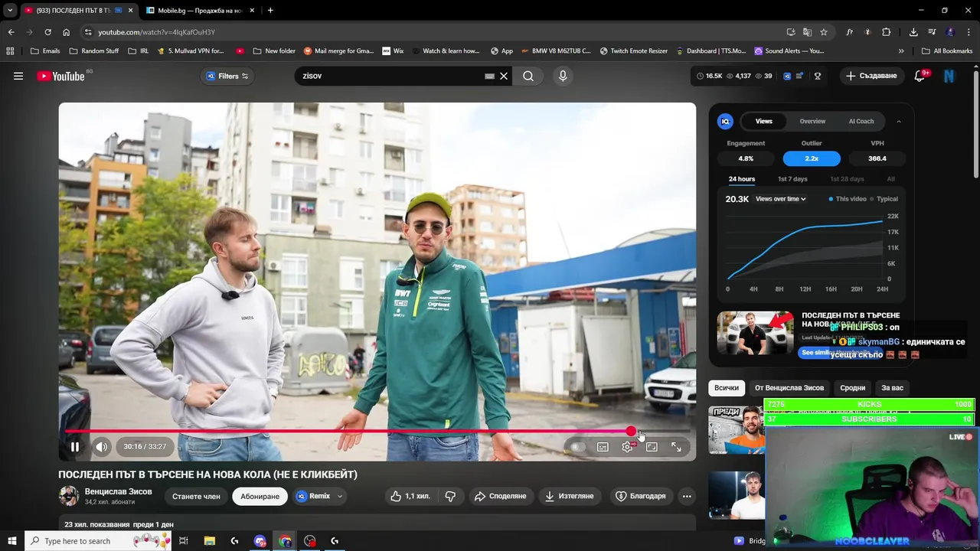
Task: Select the 'От Венцислав Зисов' chip
Action: [x=789, y=388]
